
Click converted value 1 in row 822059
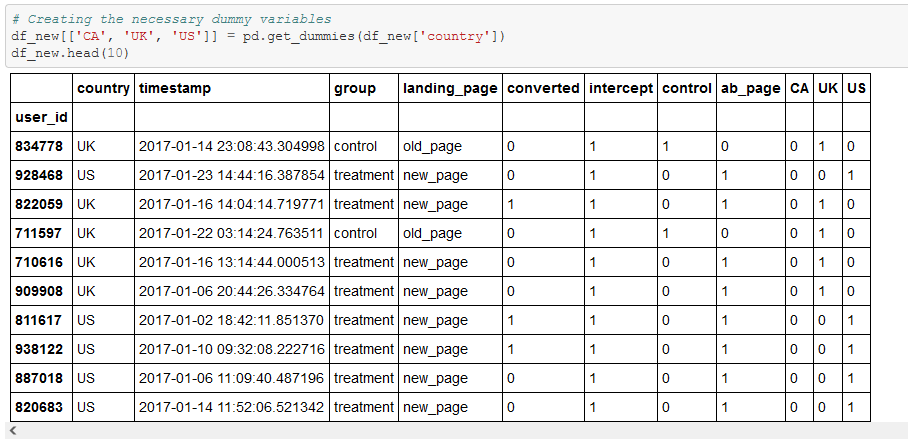click(x=510, y=204)
